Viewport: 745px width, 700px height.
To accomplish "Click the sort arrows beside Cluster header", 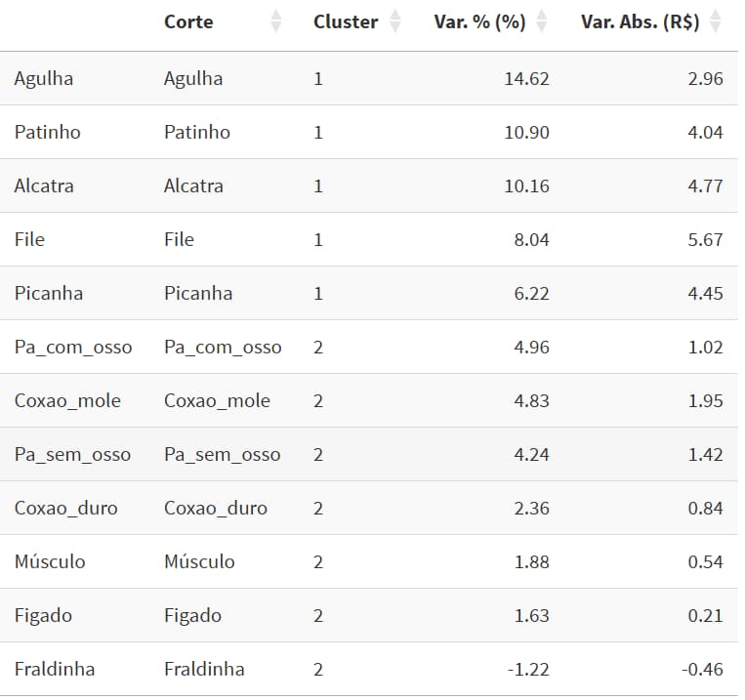I will tap(394, 21).
